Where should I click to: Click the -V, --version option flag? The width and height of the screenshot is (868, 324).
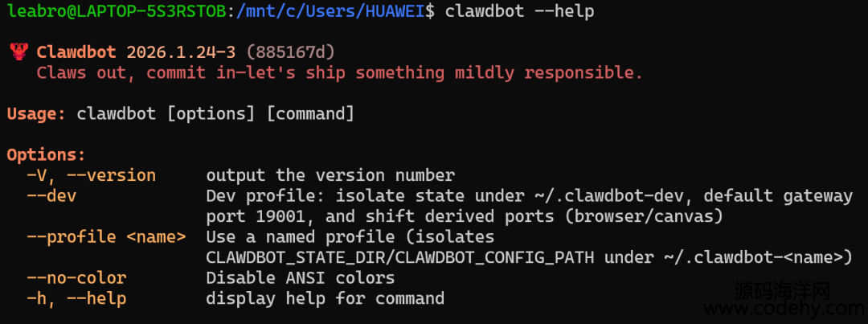[92, 175]
